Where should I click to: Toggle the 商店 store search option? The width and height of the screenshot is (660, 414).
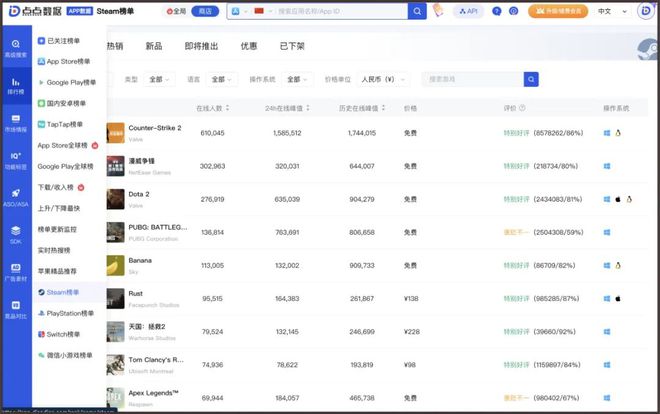(205, 11)
